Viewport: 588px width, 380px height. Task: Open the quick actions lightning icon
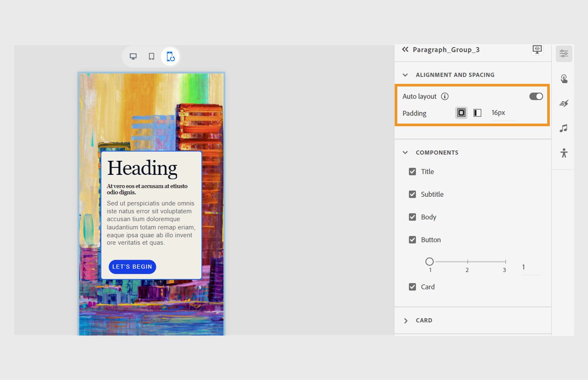(x=564, y=103)
